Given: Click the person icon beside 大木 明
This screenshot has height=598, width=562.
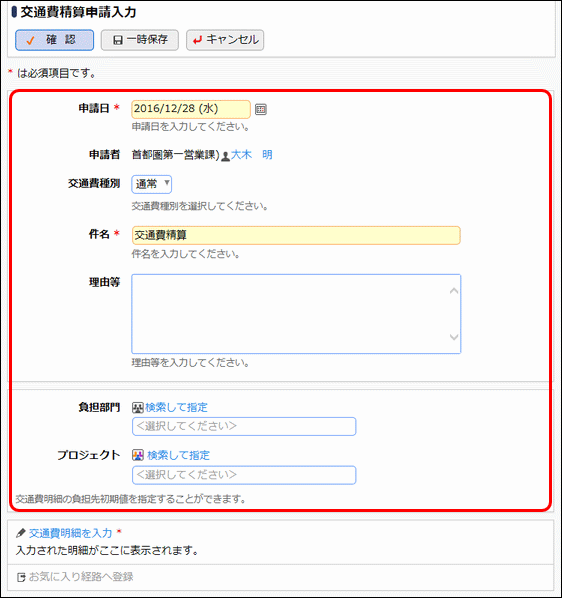Looking at the screenshot, I should [225, 156].
